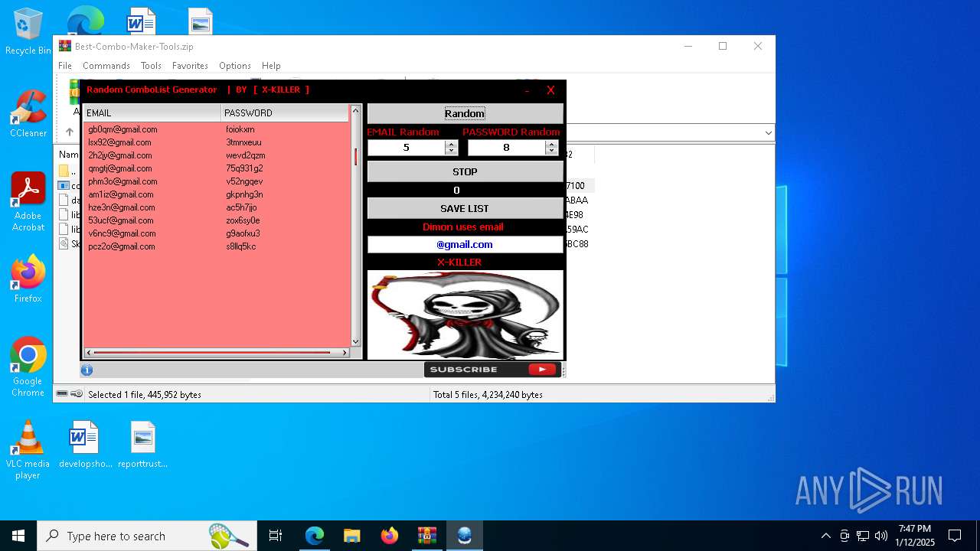
Task: Click the SUBSCRIBE YouTube banner
Action: [x=493, y=369]
